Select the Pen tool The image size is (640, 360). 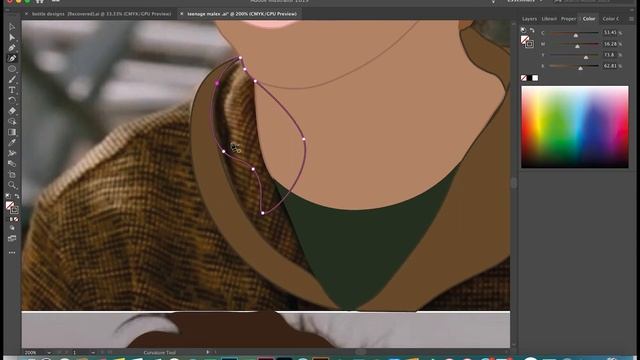12,48
